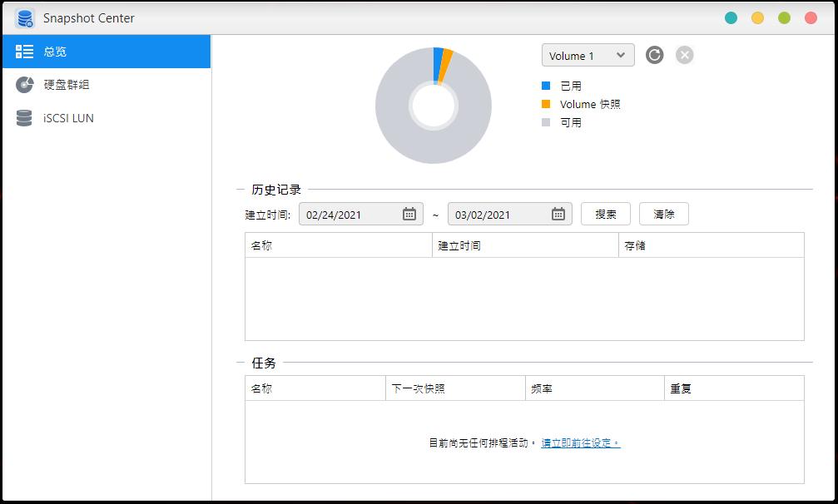838x504 pixels.
Task: Select the 总览 overview icon in the sidebar
Action: pos(24,51)
